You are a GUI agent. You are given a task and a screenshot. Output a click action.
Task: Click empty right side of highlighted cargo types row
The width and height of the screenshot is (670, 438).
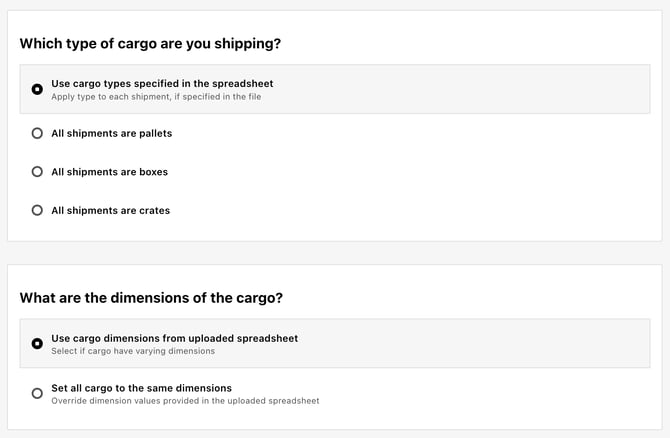tap(470, 89)
